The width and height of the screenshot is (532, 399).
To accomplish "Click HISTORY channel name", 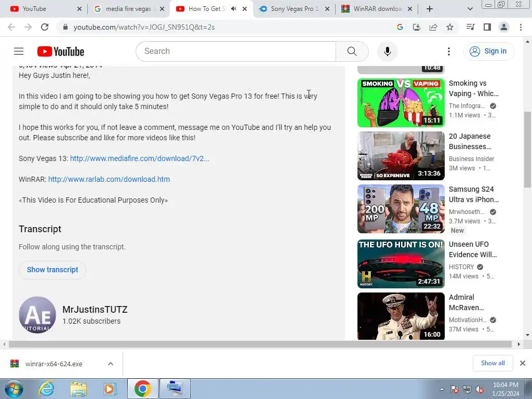I will pos(461,267).
